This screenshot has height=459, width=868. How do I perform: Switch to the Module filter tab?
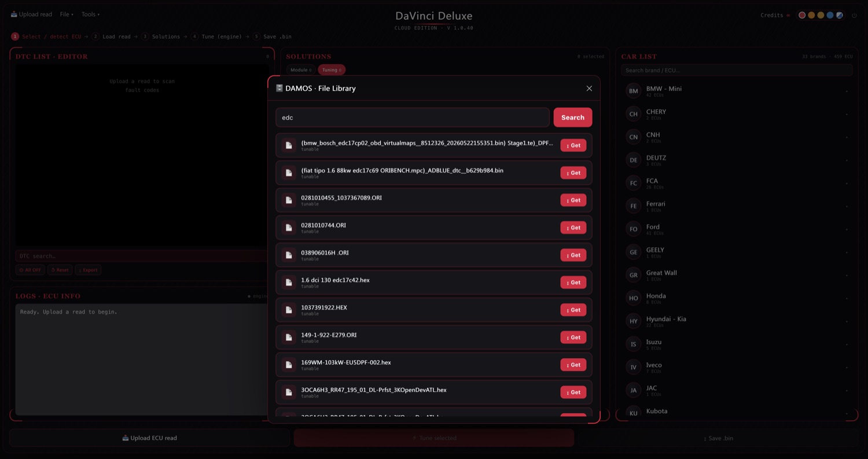coord(301,70)
